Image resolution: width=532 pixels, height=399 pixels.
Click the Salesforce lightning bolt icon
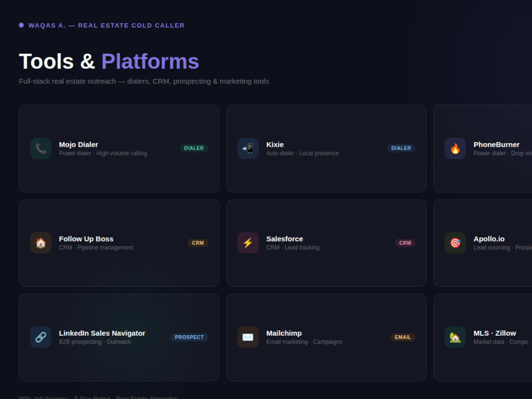pyautogui.click(x=248, y=243)
